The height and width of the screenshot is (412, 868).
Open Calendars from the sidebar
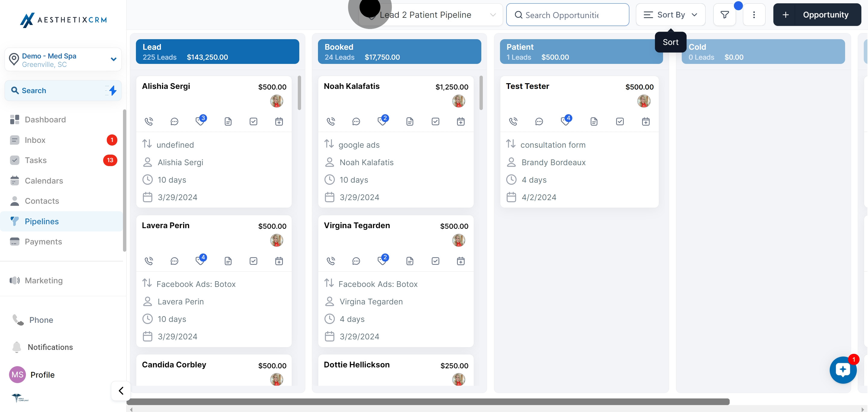tap(44, 181)
